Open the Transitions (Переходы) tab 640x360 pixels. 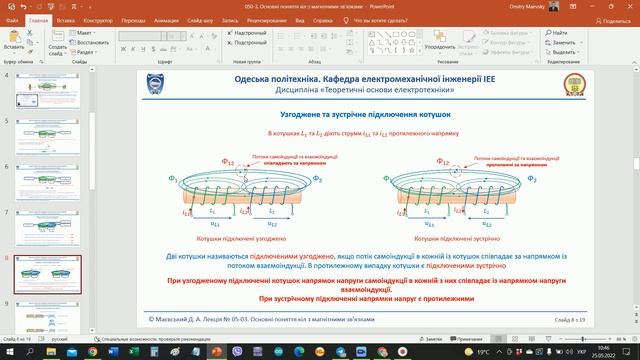133,20
